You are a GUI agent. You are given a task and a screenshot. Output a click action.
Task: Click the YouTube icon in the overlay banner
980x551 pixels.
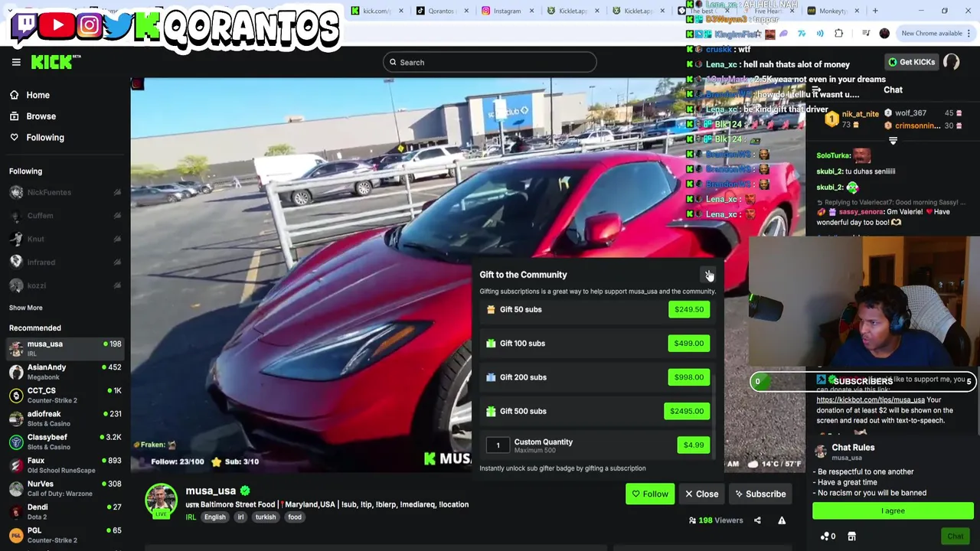pos(57,25)
